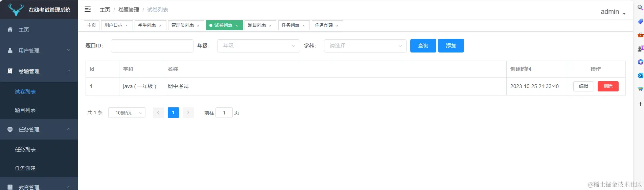Focus the 前往 page number input

[x=224, y=113]
